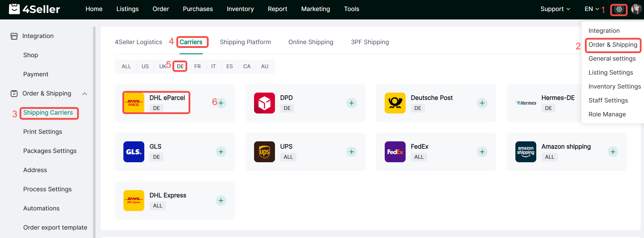Open Print Settings in sidebar
This screenshot has height=238, width=644.
pyautogui.click(x=43, y=132)
